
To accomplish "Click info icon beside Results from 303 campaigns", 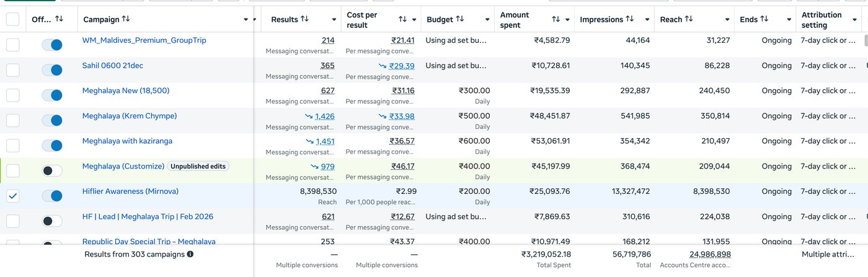I will [190, 254].
